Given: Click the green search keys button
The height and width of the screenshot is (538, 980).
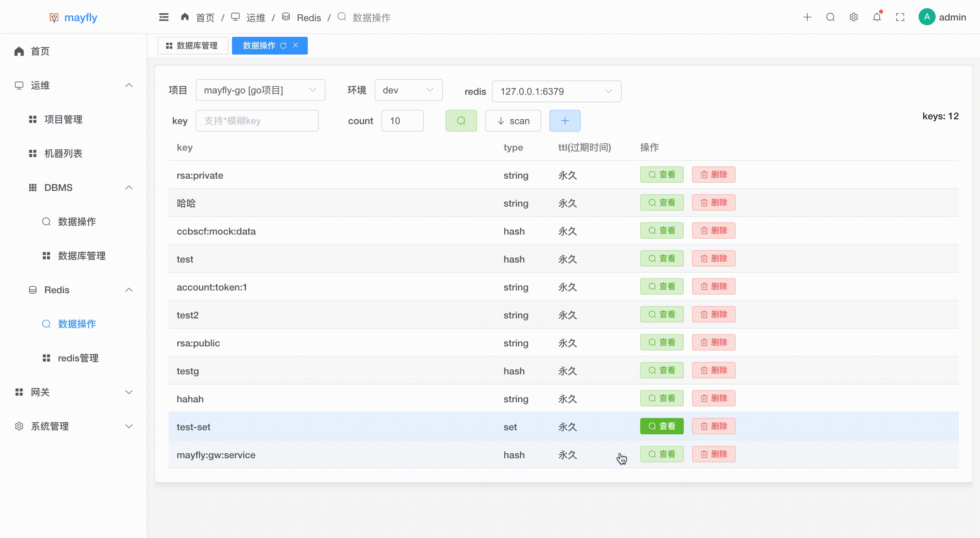Looking at the screenshot, I should (x=461, y=121).
